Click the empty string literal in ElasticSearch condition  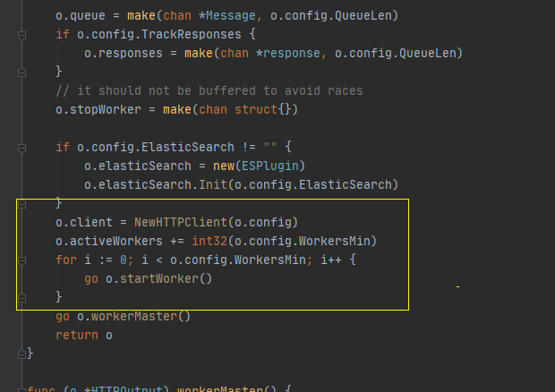tap(269, 145)
